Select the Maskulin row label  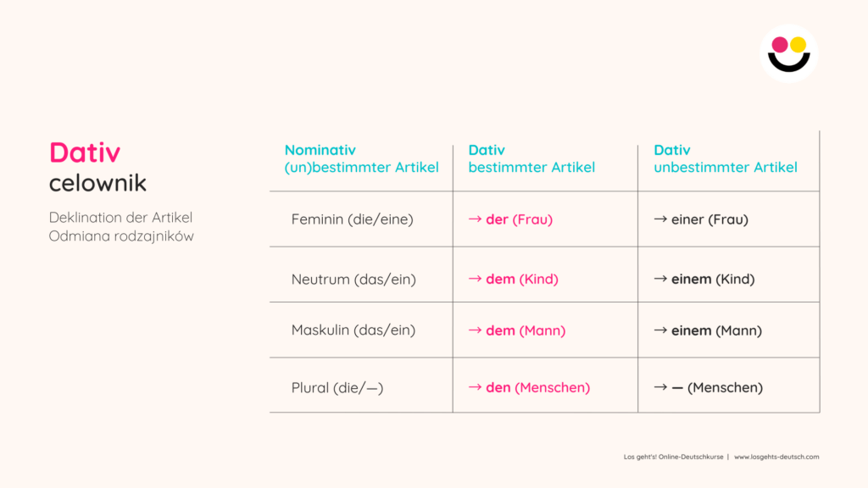(x=353, y=330)
